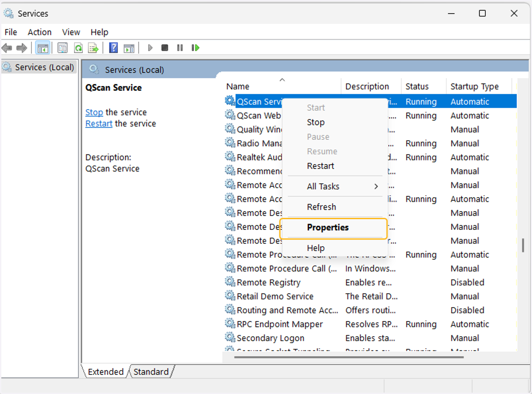The height and width of the screenshot is (394, 532).
Task: Click the Forward arrow toolbar icon
Action: [x=21, y=47]
